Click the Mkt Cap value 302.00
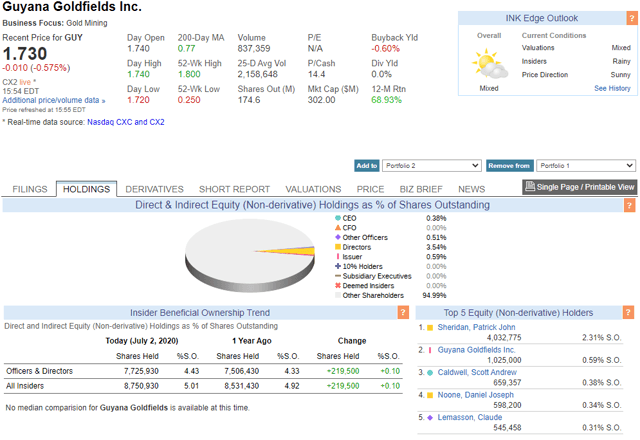Viewport: 640px width, 440px height. (321, 100)
